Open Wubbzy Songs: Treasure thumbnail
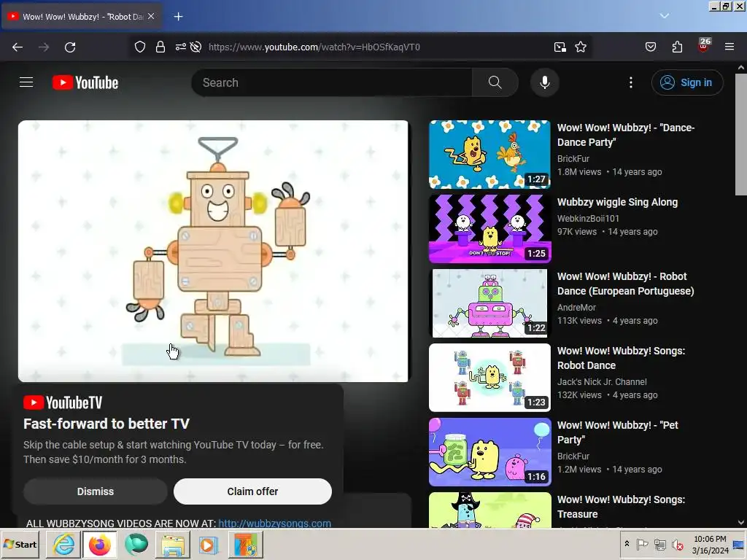The width and height of the screenshot is (747, 560). (x=489, y=510)
